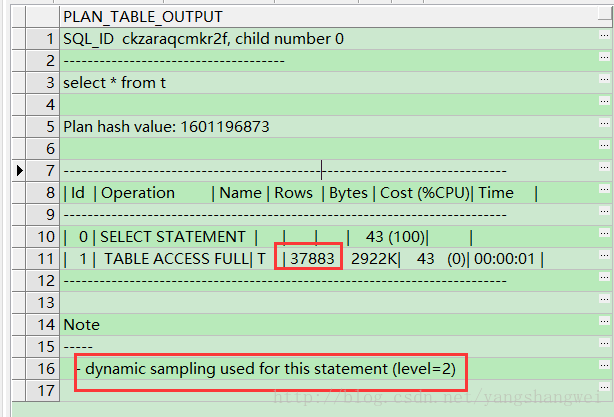
Task: Click the ellipsis button on the TABLE ACCESS FULL row
Action: [603, 259]
